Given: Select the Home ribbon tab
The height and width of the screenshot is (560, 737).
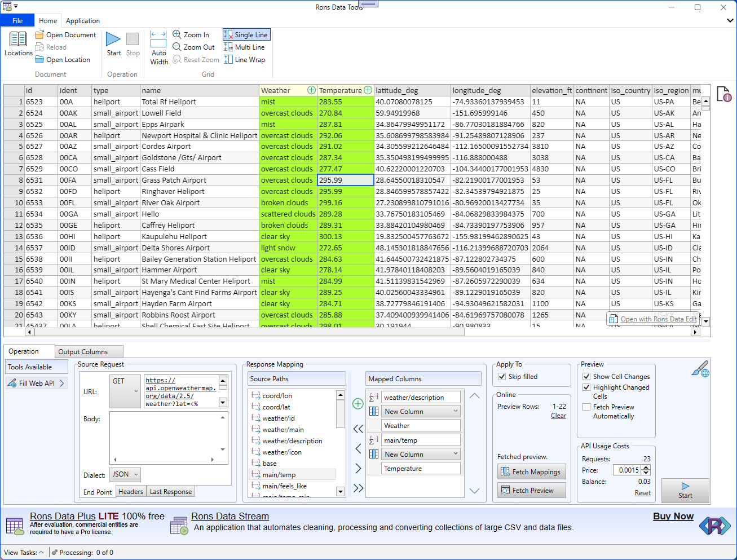Looking at the screenshot, I should pos(48,21).
